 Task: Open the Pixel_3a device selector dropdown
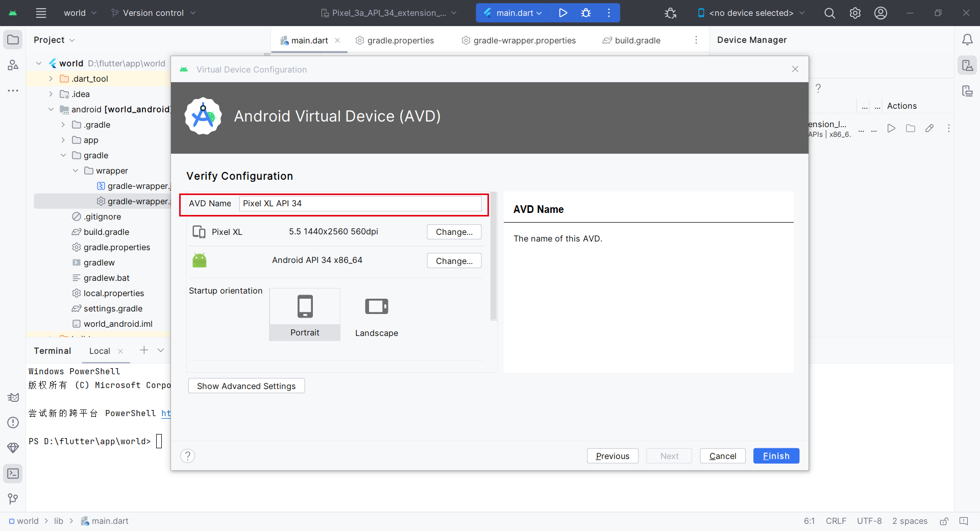[x=389, y=13]
